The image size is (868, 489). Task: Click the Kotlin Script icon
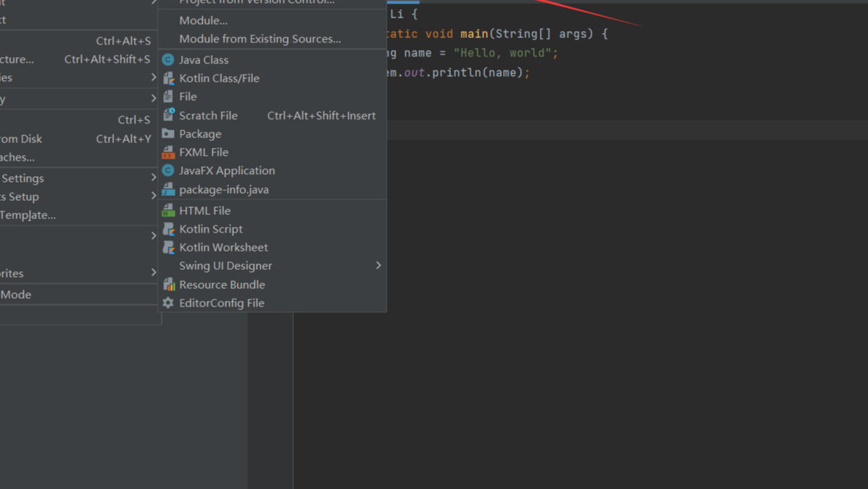coord(168,229)
